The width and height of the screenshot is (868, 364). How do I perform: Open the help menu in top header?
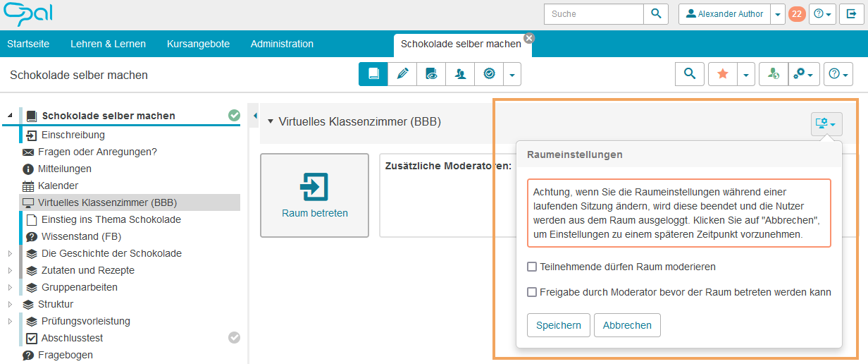(822, 14)
